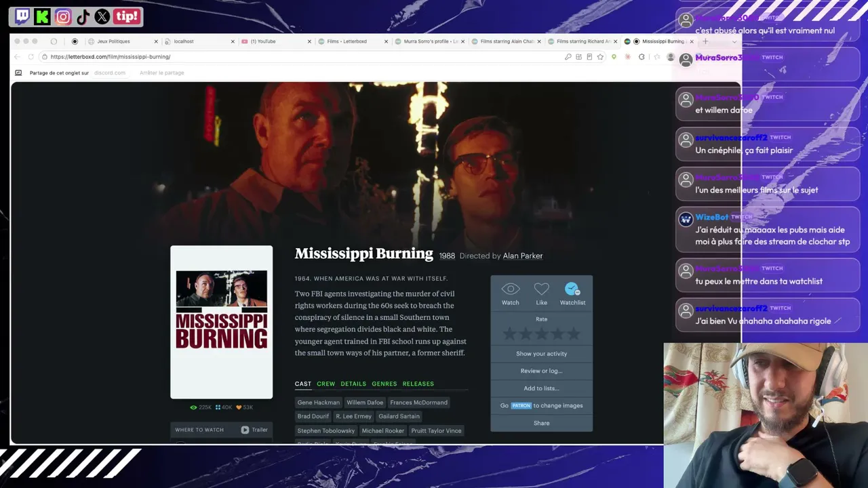868x488 pixels.
Task: Open Gene Hackman's cast page
Action: click(319, 403)
